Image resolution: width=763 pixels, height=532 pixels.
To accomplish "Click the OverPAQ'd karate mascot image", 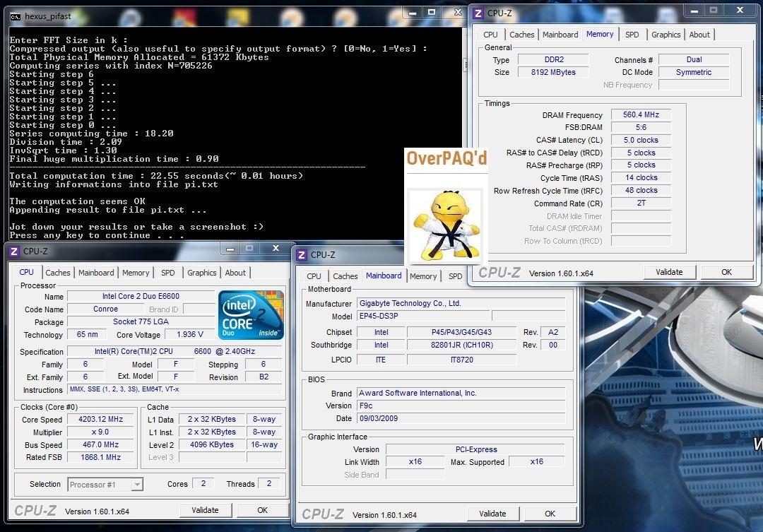I will pos(445,225).
